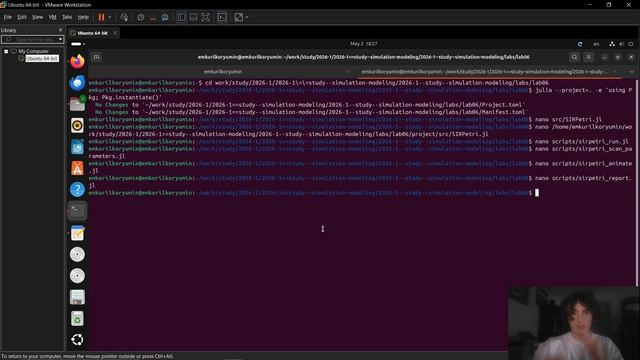Close the Ubuntu 64-bit VM tab
Image resolution: width=640 pixels, height=360 pixels.
tap(115, 33)
